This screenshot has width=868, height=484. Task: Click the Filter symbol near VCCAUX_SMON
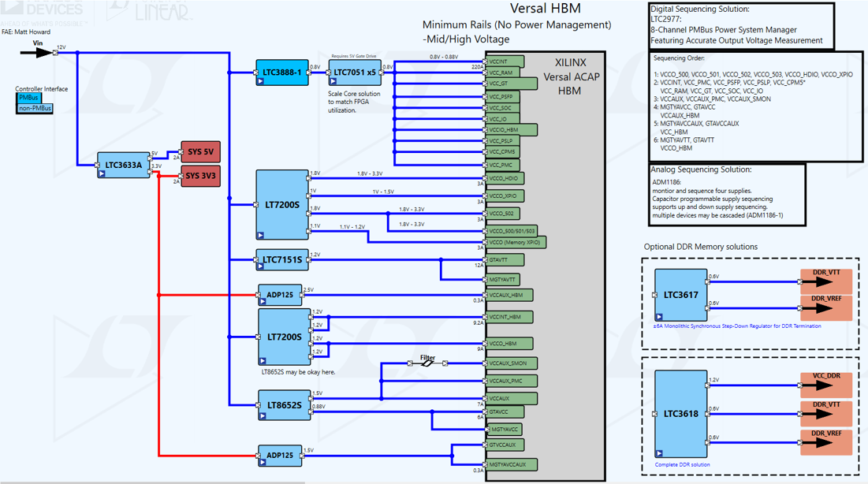click(427, 362)
